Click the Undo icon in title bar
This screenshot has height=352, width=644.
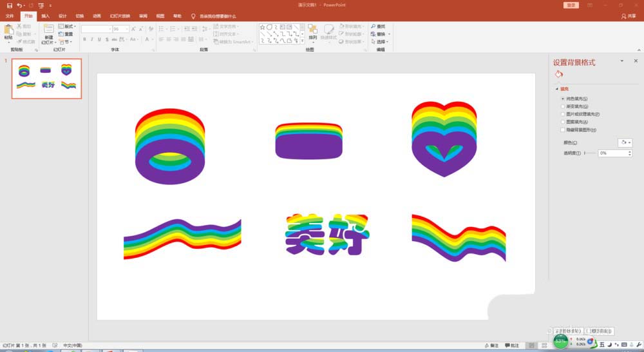(x=20, y=5)
